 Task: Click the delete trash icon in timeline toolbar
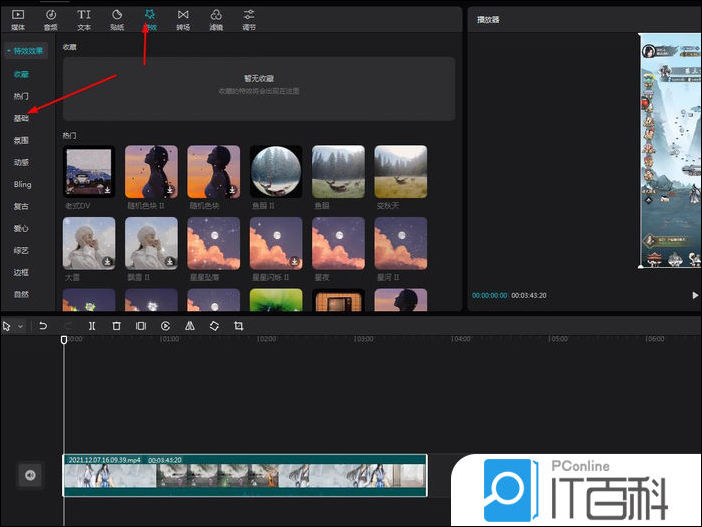[116, 326]
